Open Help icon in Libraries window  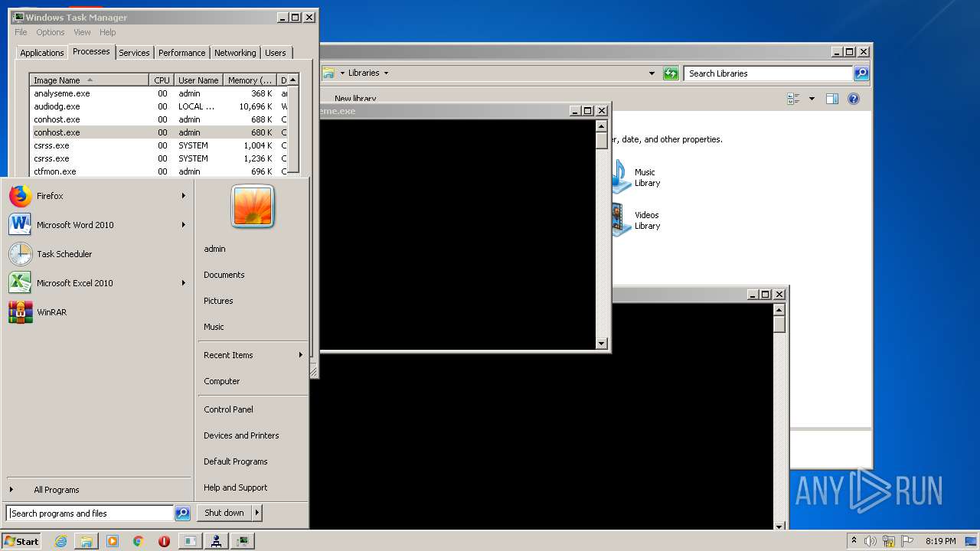(854, 99)
